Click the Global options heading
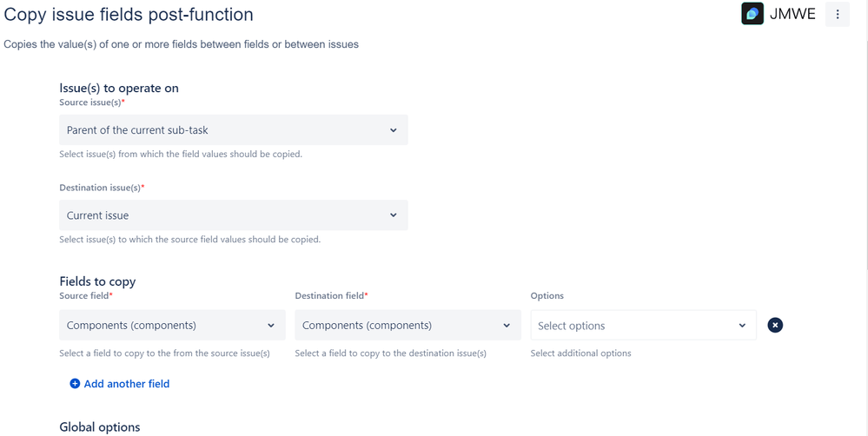This screenshot has height=436, width=868. pos(99,426)
